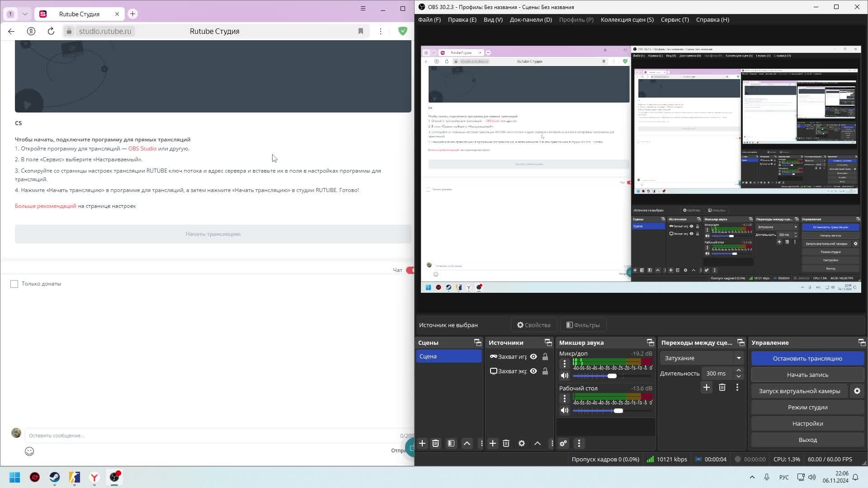Follow the OBS Studio link
The height and width of the screenshot is (488, 868).
[142, 149]
